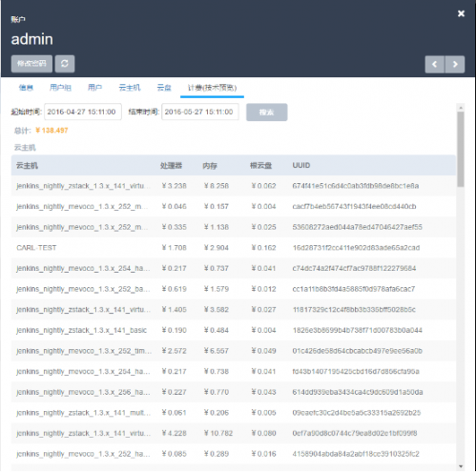Click the search button beside end time
The width and height of the screenshot is (476, 472).
pos(267,113)
